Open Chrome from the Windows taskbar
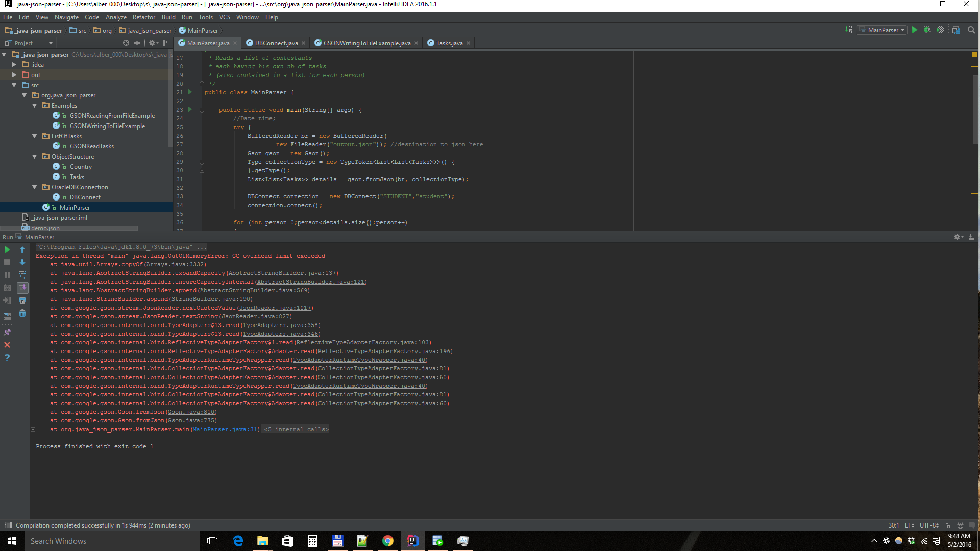980x551 pixels. [x=388, y=541]
